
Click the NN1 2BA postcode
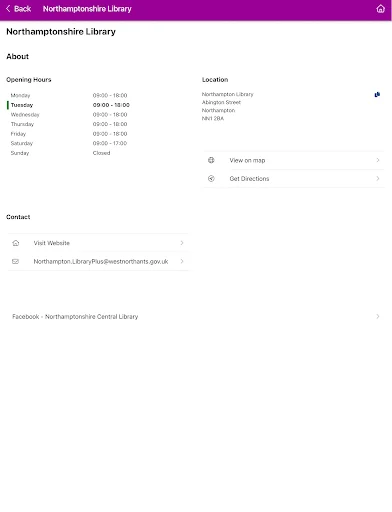click(x=213, y=119)
